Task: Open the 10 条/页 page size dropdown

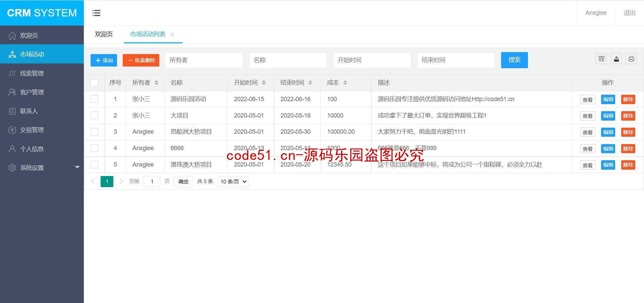Action: 233,181
